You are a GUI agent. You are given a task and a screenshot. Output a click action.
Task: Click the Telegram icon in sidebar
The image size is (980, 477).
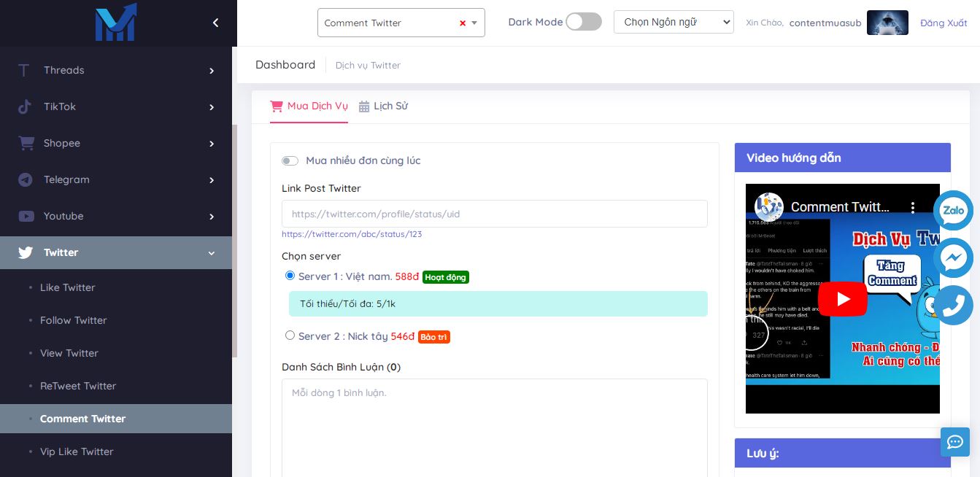26,179
